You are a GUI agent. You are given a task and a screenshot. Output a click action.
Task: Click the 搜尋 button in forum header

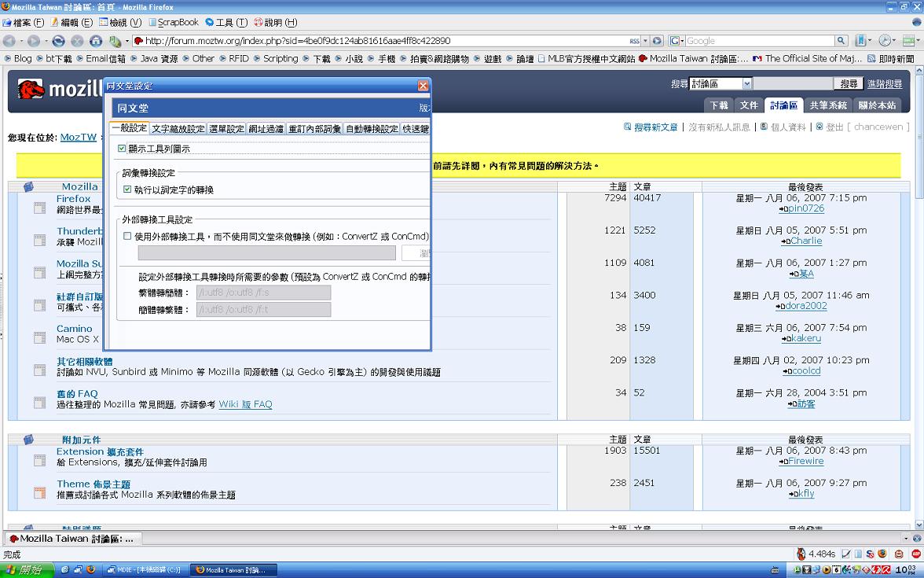(x=849, y=83)
